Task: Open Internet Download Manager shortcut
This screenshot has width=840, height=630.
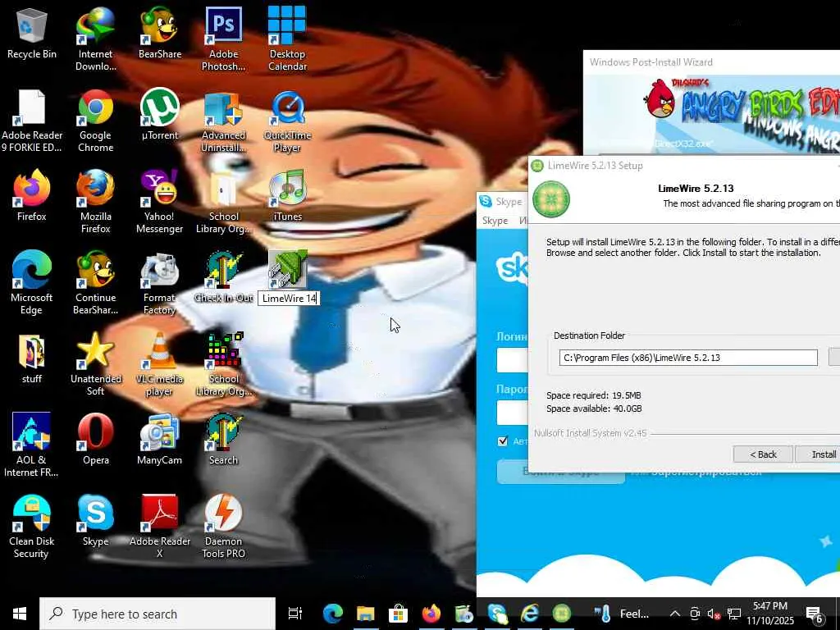Action: tap(95, 39)
